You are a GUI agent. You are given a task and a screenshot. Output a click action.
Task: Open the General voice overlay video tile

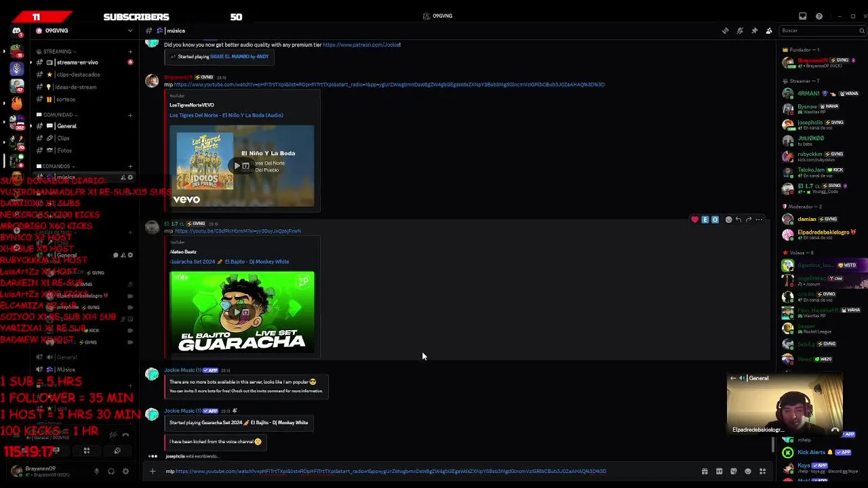[785, 405]
